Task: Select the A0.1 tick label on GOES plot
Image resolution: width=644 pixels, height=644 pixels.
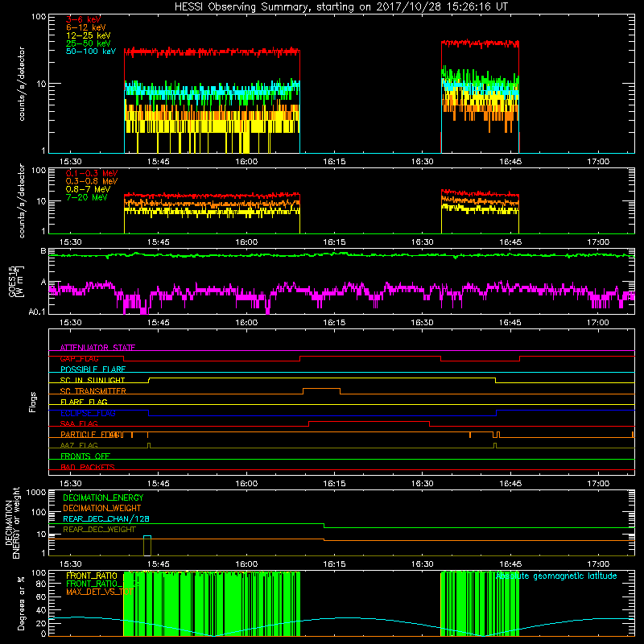Action: coord(36,312)
